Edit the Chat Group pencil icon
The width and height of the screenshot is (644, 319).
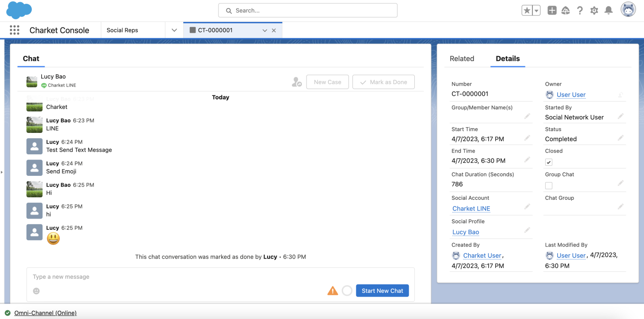(621, 207)
